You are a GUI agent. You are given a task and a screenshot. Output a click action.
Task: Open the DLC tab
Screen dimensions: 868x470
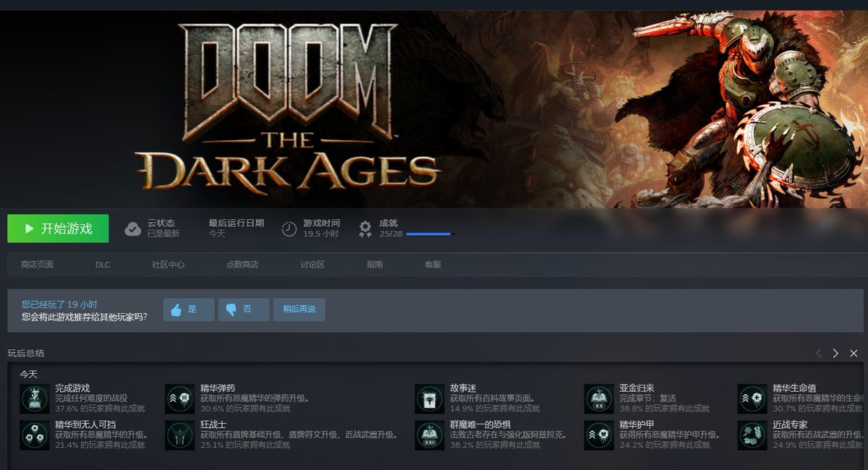point(103,265)
